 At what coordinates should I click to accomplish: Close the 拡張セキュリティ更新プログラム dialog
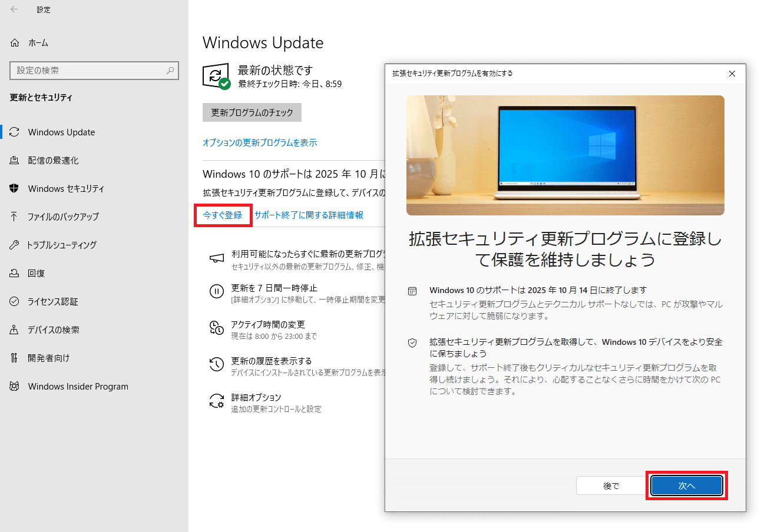(732, 74)
